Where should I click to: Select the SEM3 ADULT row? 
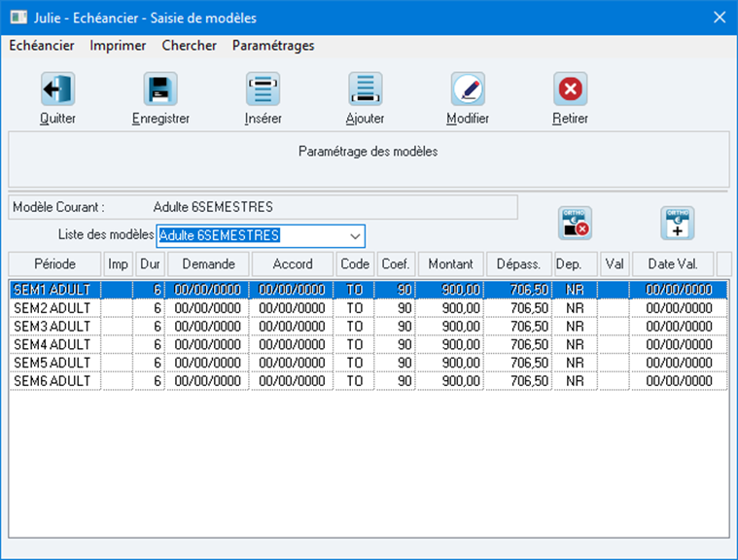pos(369,326)
